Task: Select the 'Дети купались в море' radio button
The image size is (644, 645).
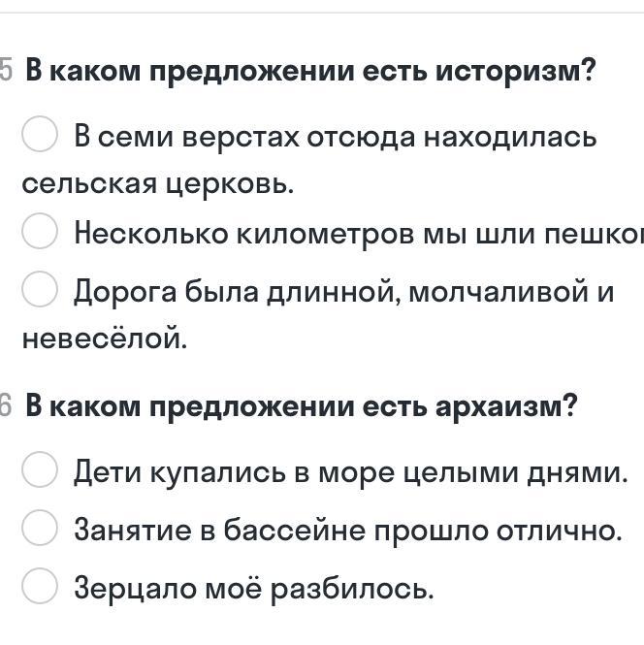Action: (x=39, y=471)
